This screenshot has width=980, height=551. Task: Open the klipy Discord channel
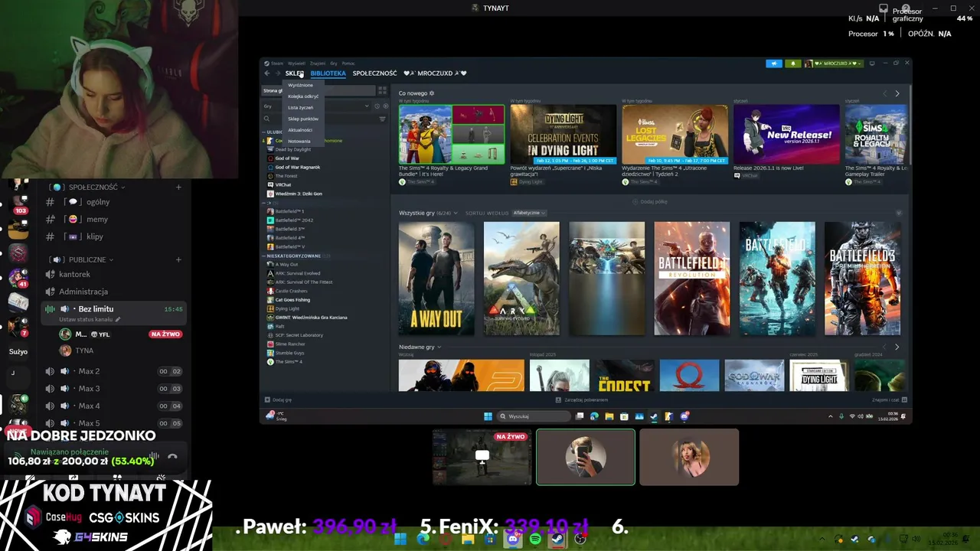(x=95, y=236)
